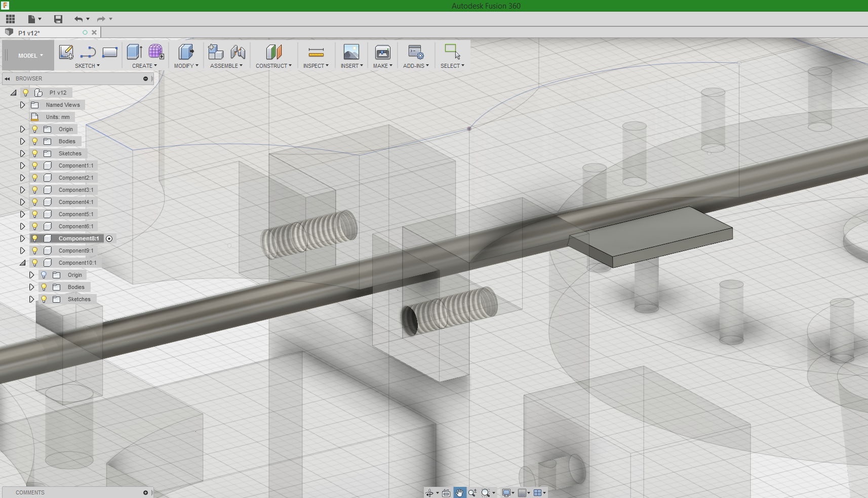The width and height of the screenshot is (868, 498).
Task: Click the Save icon
Action: pyautogui.click(x=58, y=19)
